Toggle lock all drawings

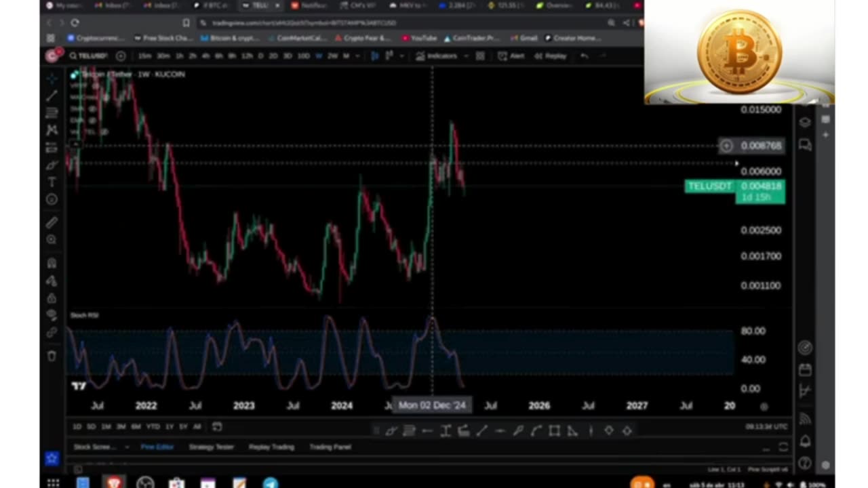point(52,298)
